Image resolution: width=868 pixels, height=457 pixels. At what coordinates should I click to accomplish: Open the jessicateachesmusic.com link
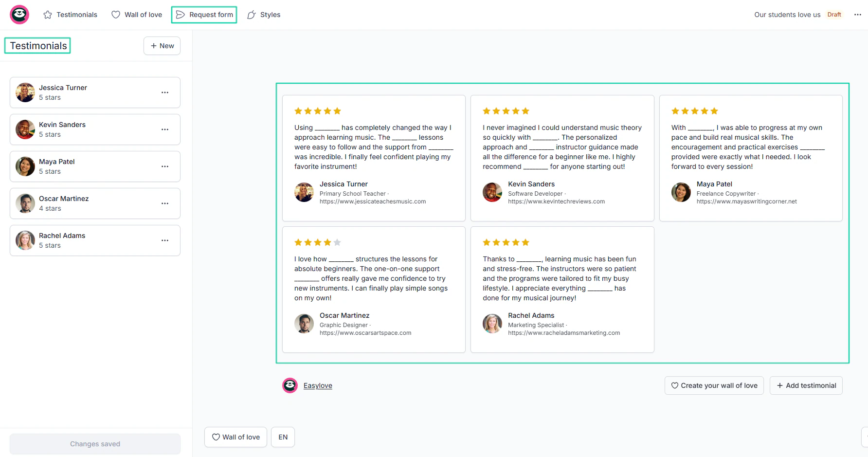coord(373,201)
